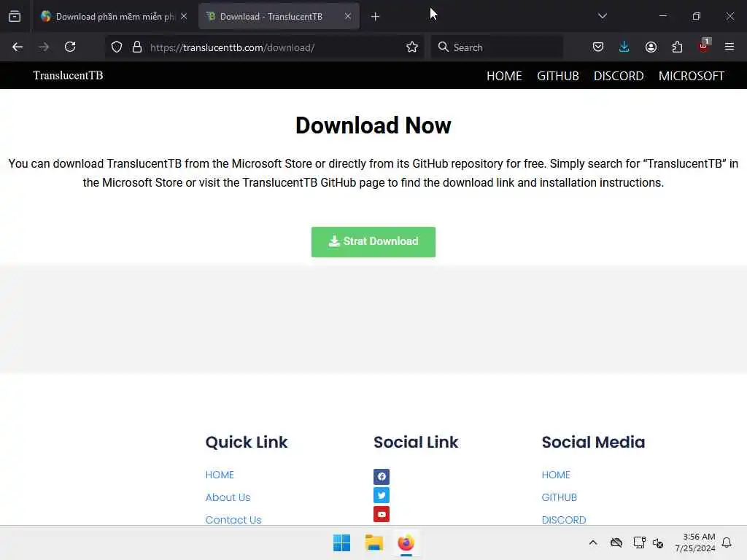Open the clock and date panel
This screenshot has height=560, width=747.
[x=695, y=542]
